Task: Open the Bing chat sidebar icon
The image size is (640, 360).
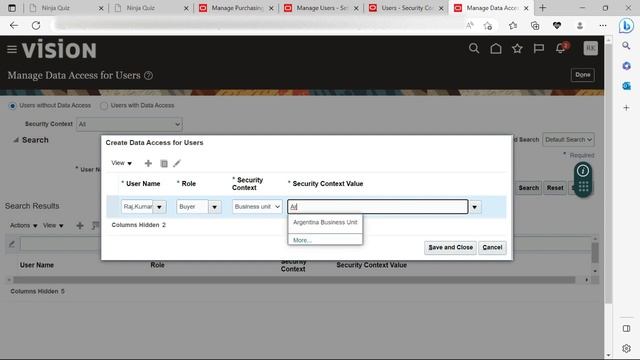Action: pyautogui.click(x=626, y=26)
